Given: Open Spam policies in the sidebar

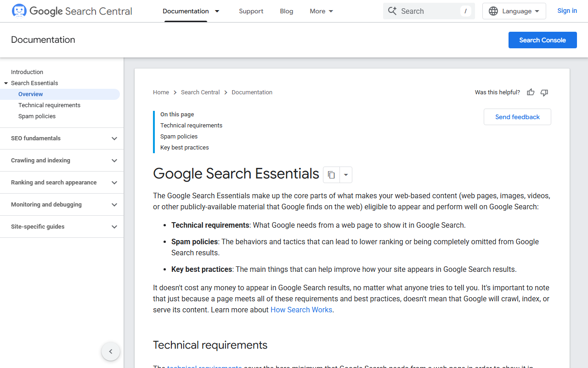Looking at the screenshot, I should 37,116.
